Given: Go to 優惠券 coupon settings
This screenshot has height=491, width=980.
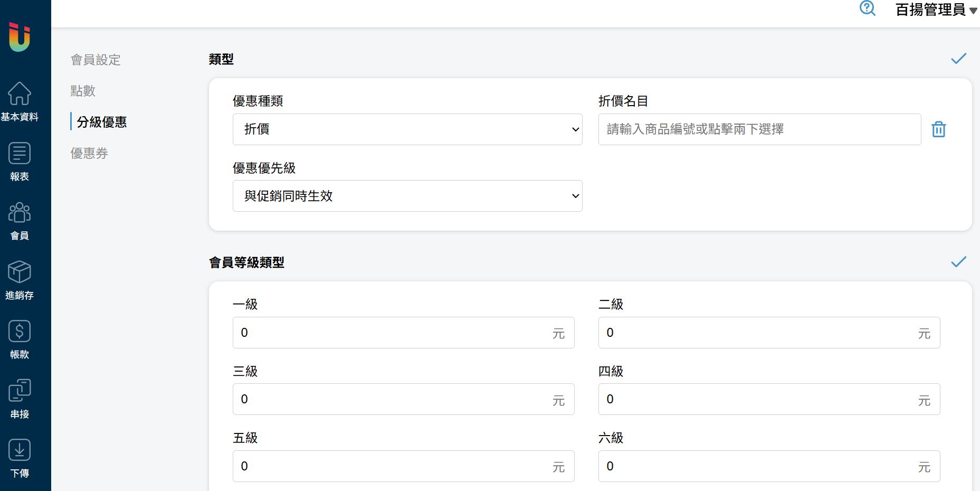Looking at the screenshot, I should (x=89, y=153).
